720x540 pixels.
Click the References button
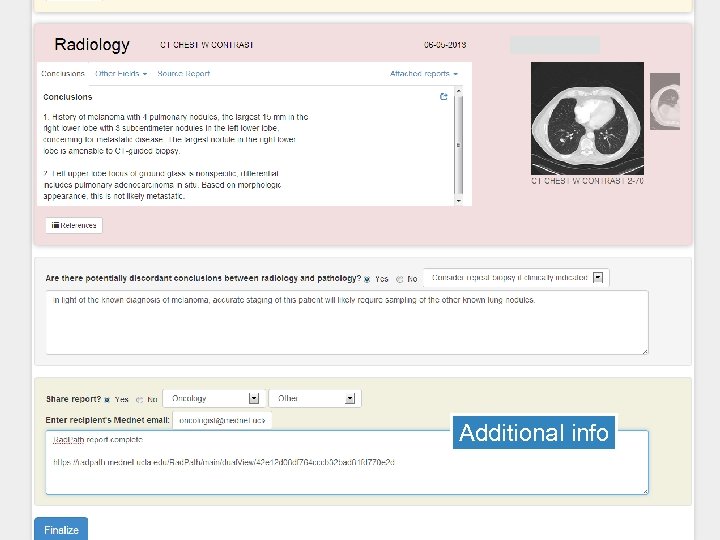74,225
